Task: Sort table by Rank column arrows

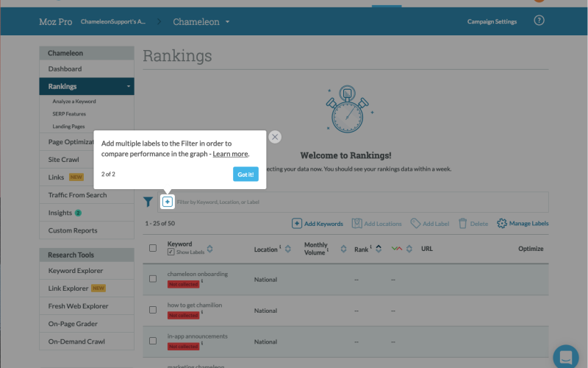Action: [x=379, y=249]
